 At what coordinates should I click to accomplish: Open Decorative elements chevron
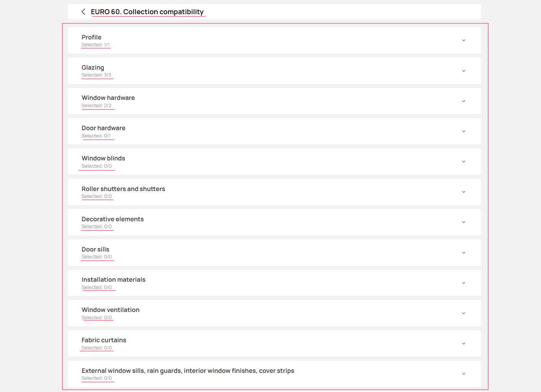click(463, 222)
